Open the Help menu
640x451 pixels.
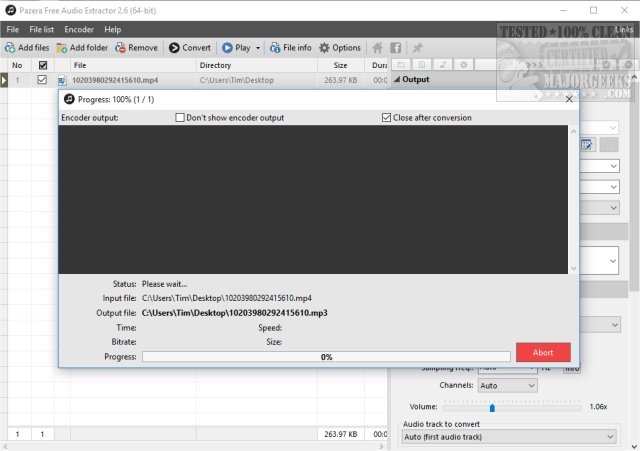112,29
